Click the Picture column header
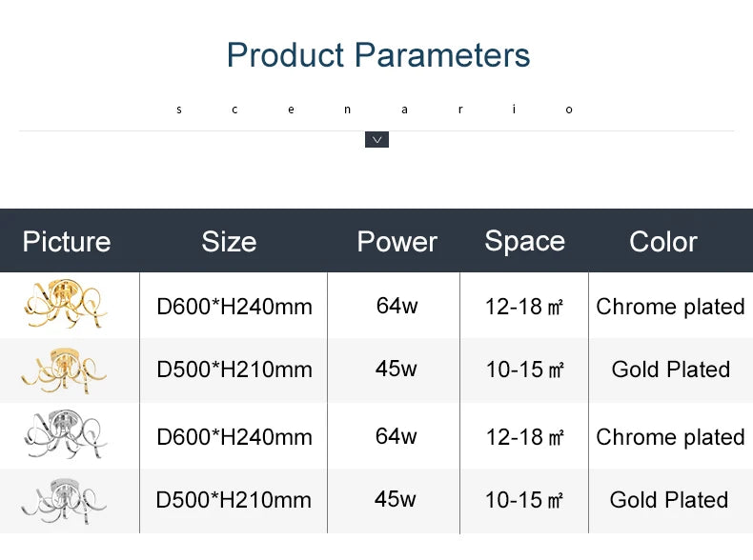 [x=67, y=241]
